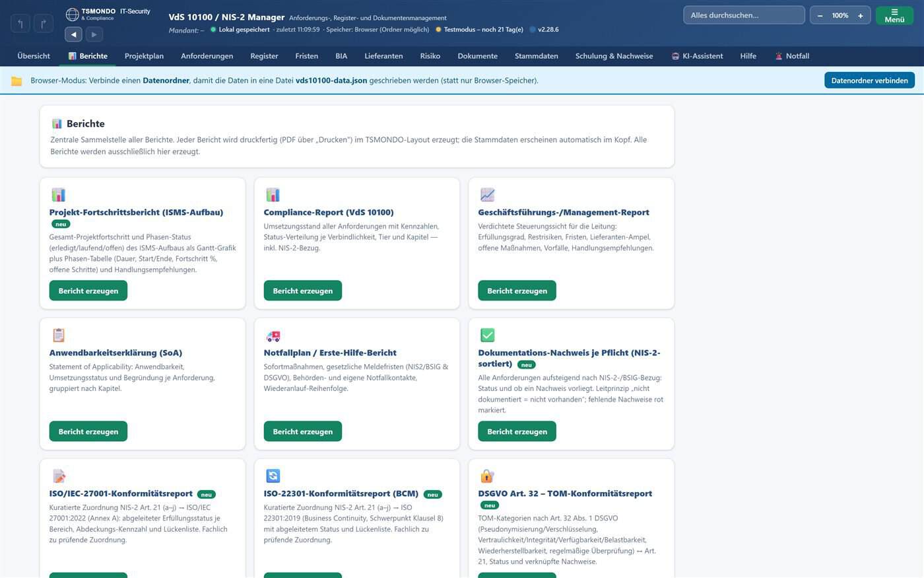924x578 pixels.
Task: Click the neu badge beside ISO/IEC-27001-Konformitätsreport
Action: tap(207, 494)
